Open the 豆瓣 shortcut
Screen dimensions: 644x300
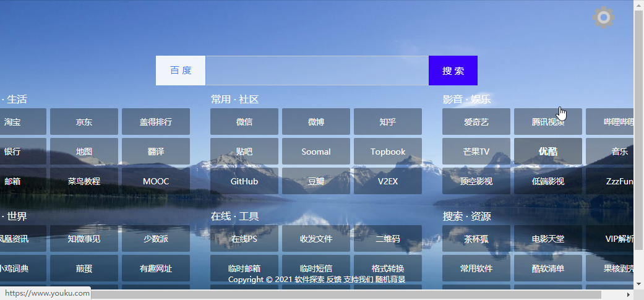(316, 181)
